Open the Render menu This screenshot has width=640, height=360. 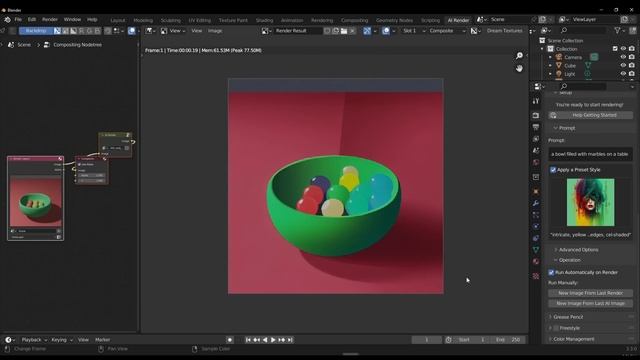(50, 20)
